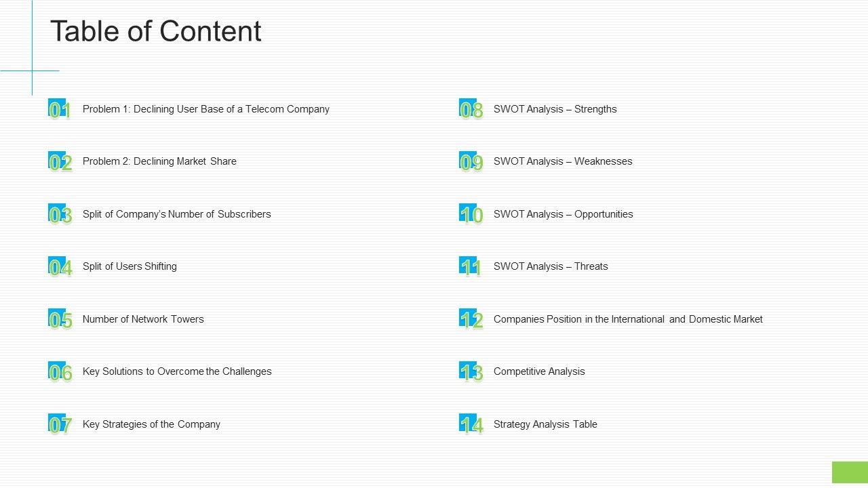Click the green rectangle in corner
Image resolution: width=868 pixels, height=488 pixels.
pyautogui.click(x=850, y=472)
